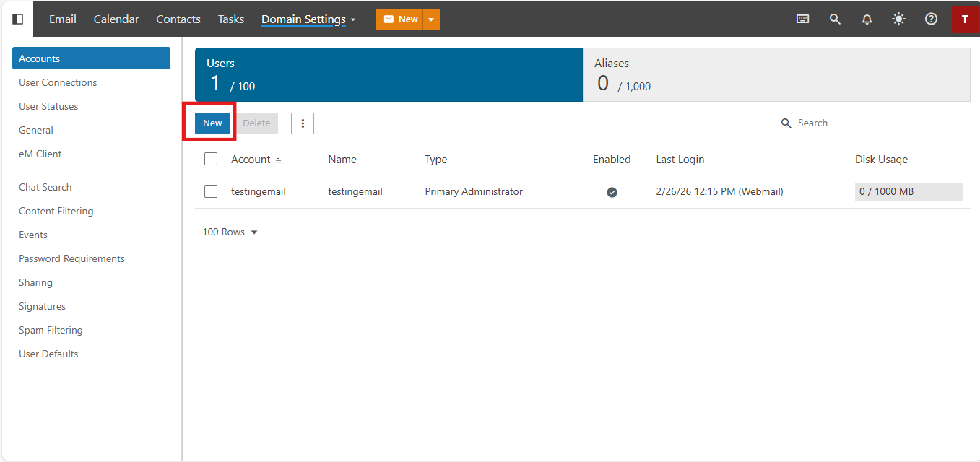The height and width of the screenshot is (462, 980).
Task: Click the blue New account button
Action: (x=212, y=123)
